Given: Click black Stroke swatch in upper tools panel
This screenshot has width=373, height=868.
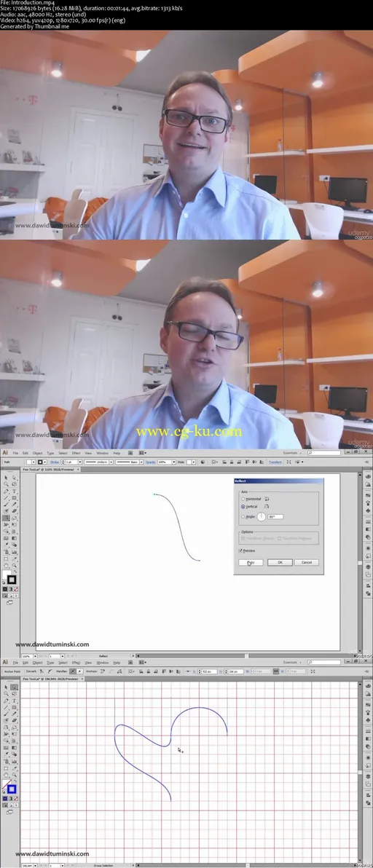Looking at the screenshot, I should coord(12,579).
